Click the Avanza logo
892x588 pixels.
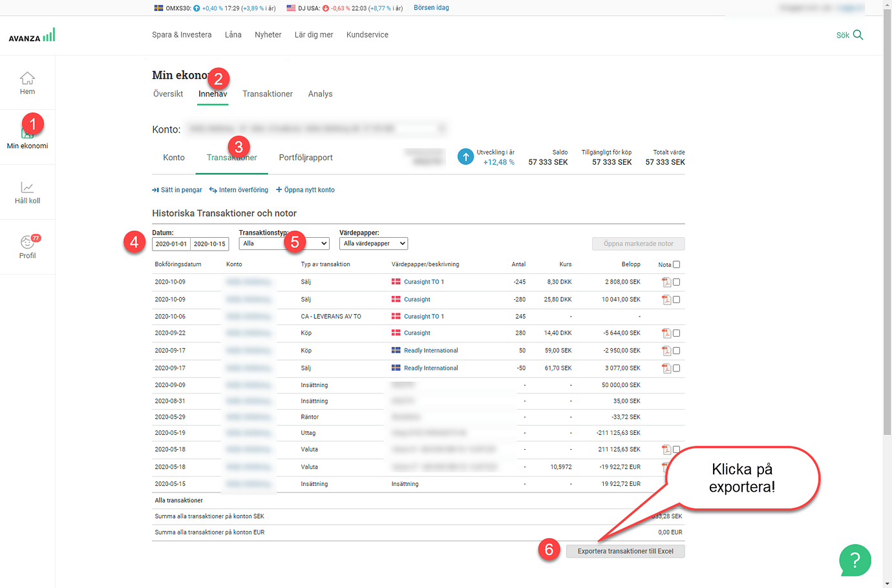tap(32, 36)
